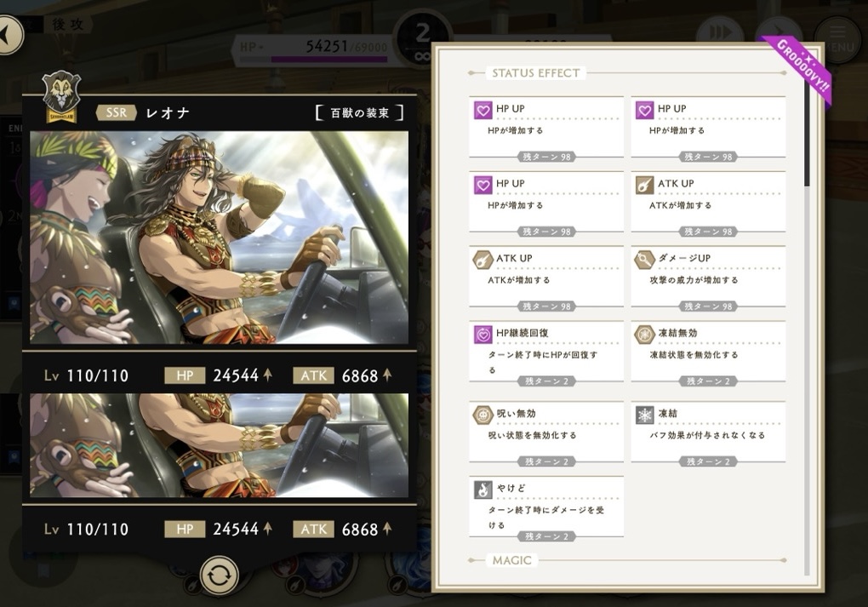Viewport: 868px width, 607px height.
Task: Click the やけど flame status icon
Action: click(483, 489)
